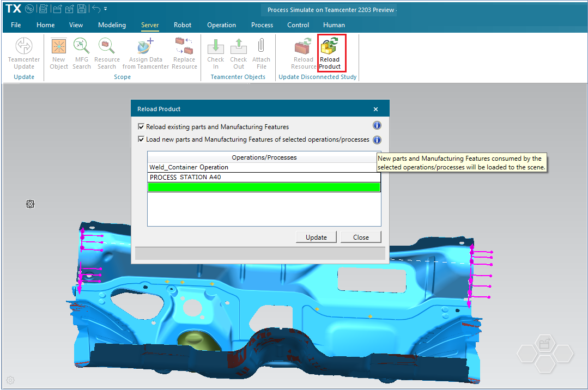Click info icon beside Reload existing parts
This screenshot has width=588, height=390.
[377, 126]
